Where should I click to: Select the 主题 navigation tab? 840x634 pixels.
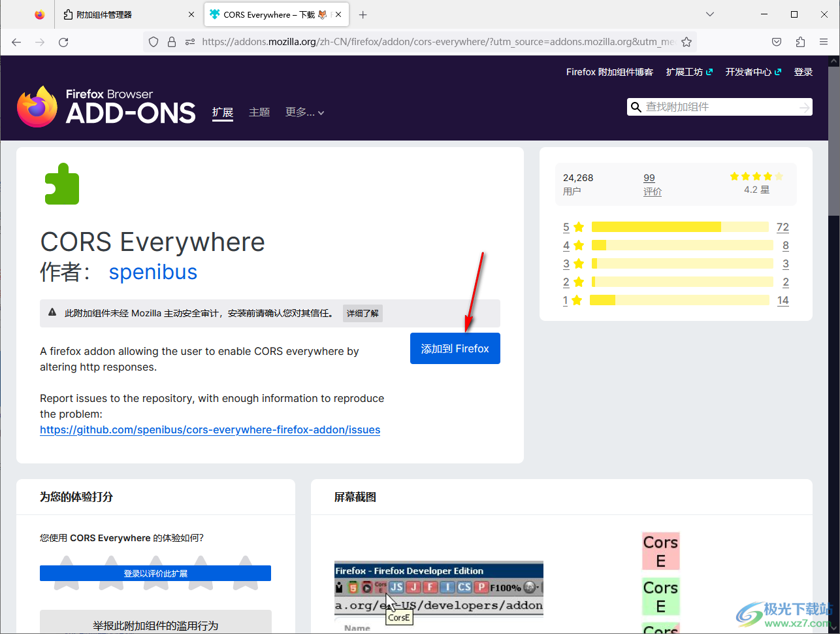tap(259, 112)
